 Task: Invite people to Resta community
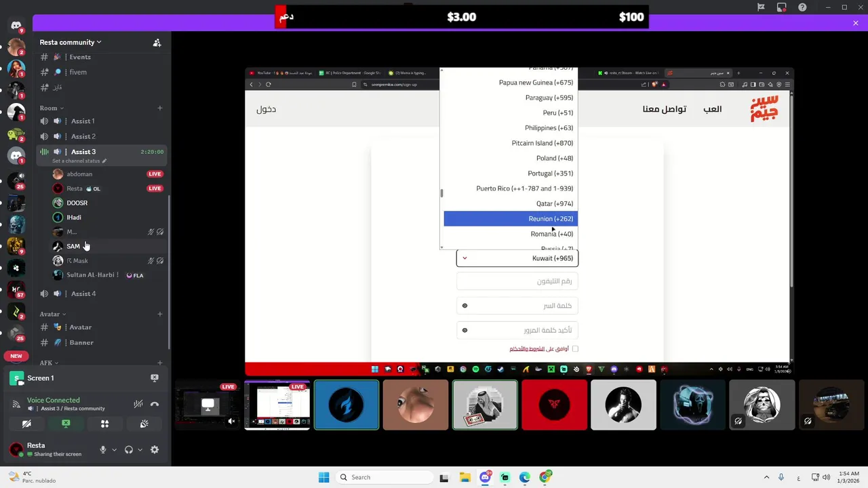(x=157, y=42)
